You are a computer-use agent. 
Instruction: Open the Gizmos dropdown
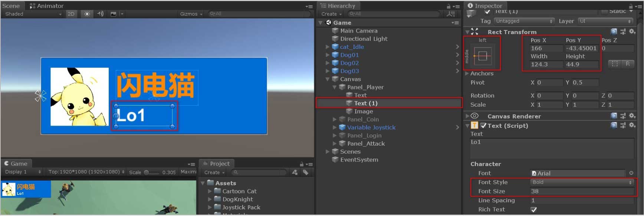click(191, 14)
